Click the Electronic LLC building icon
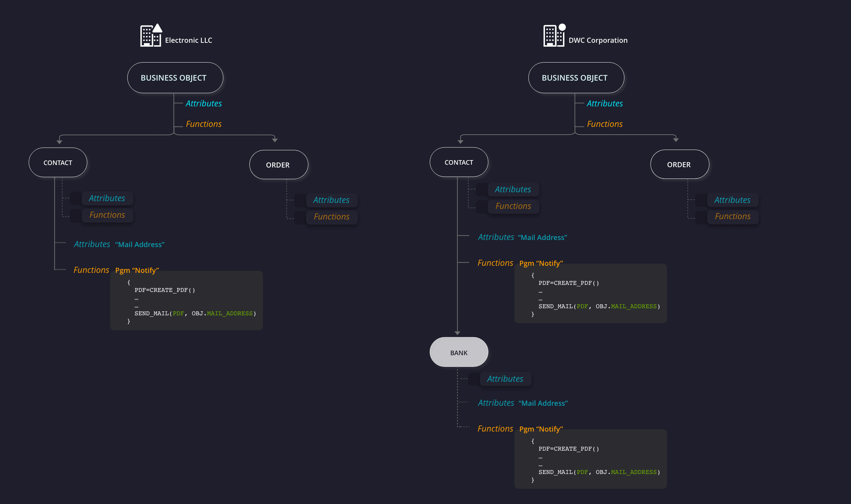The width and height of the screenshot is (851, 504). [x=151, y=35]
